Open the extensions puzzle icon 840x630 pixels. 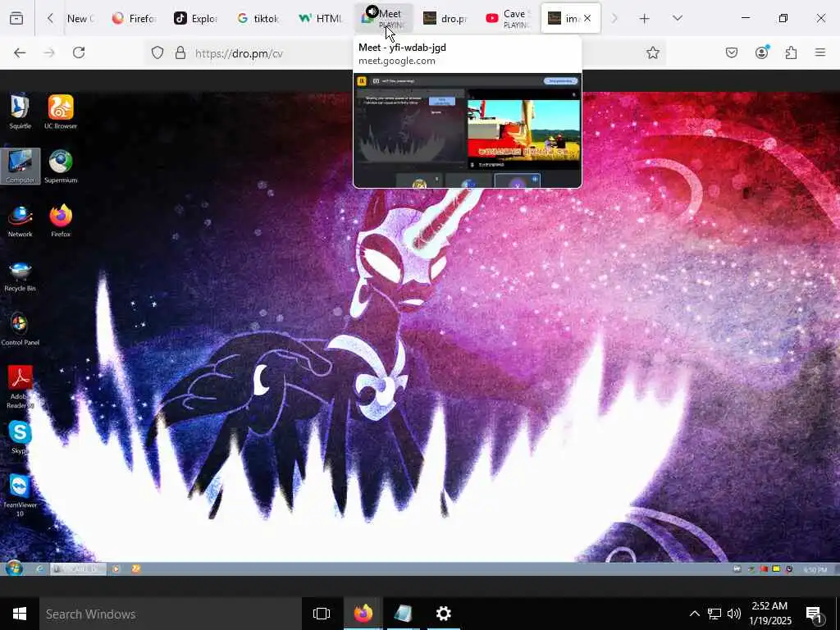(791, 52)
